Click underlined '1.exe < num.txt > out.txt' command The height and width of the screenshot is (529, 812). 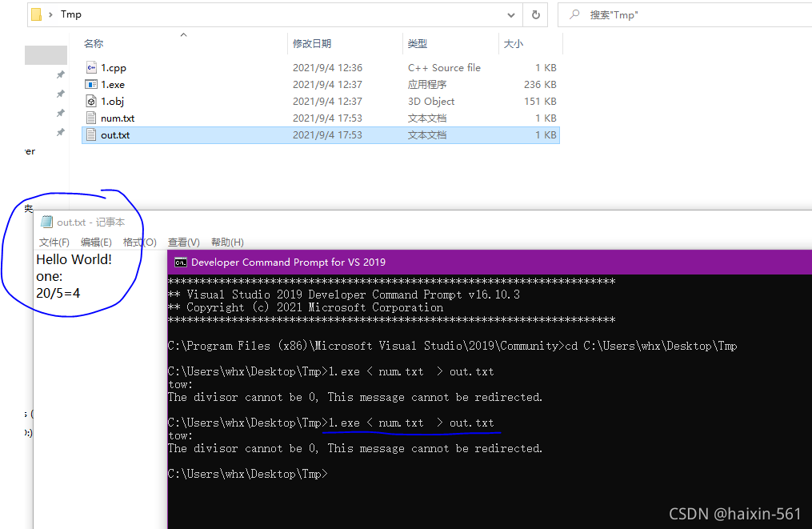411,423
